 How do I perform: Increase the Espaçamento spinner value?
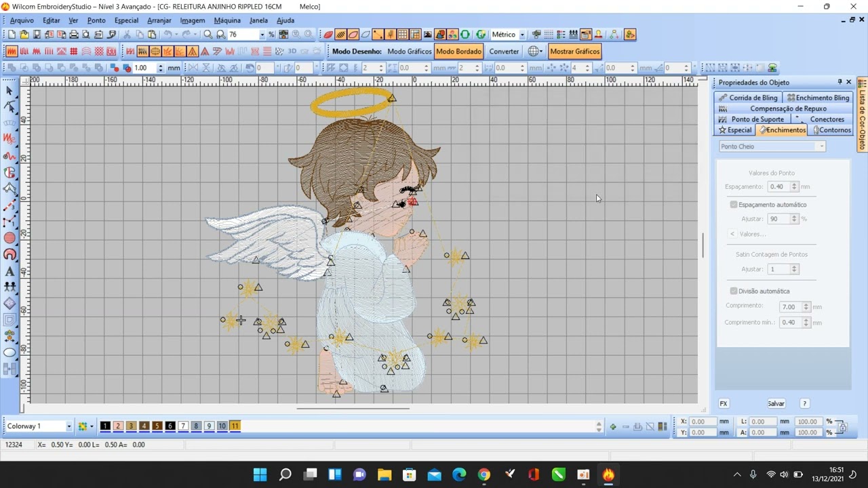pyautogui.click(x=794, y=184)
